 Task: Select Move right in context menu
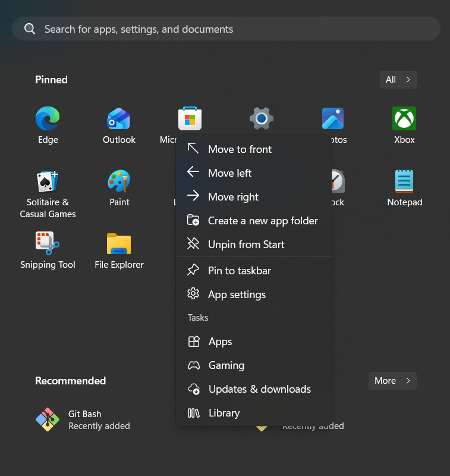coord(254,197)
